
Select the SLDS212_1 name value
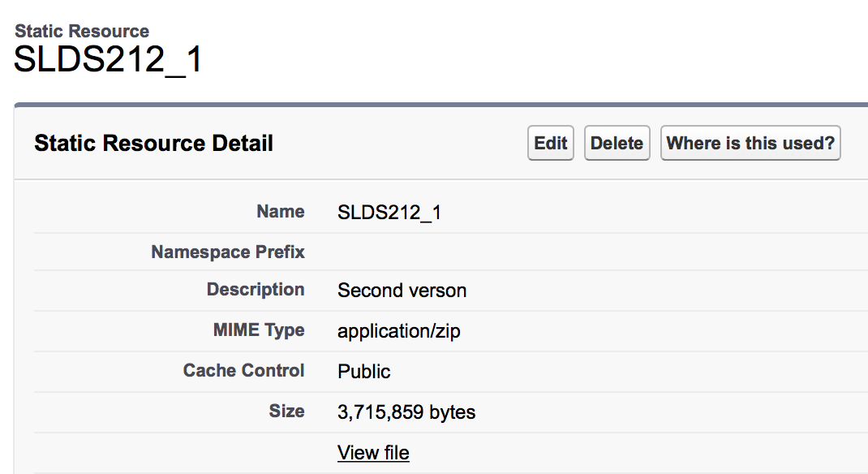click(x=389, y=213)
